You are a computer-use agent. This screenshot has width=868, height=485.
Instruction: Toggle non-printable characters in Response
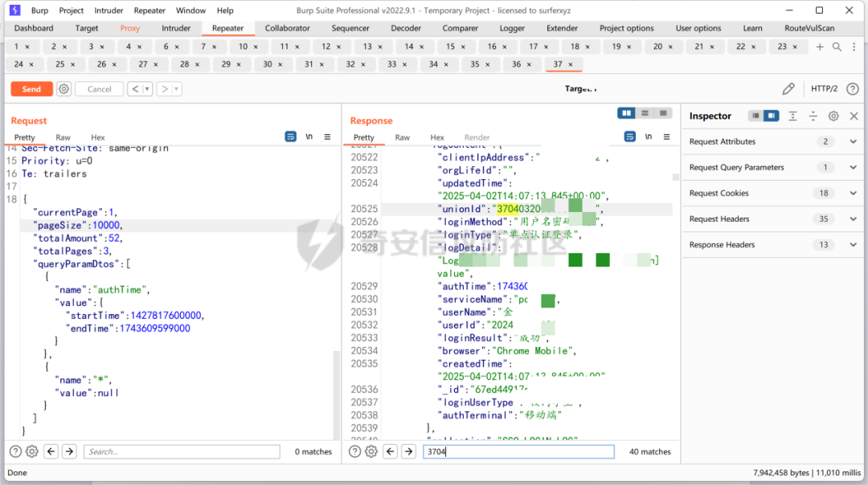[649, 137]
